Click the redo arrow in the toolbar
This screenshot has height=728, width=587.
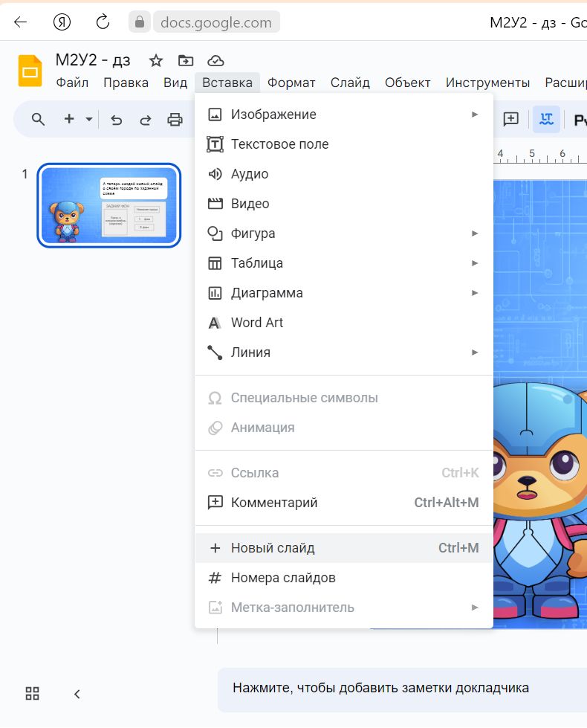point(145,120)
